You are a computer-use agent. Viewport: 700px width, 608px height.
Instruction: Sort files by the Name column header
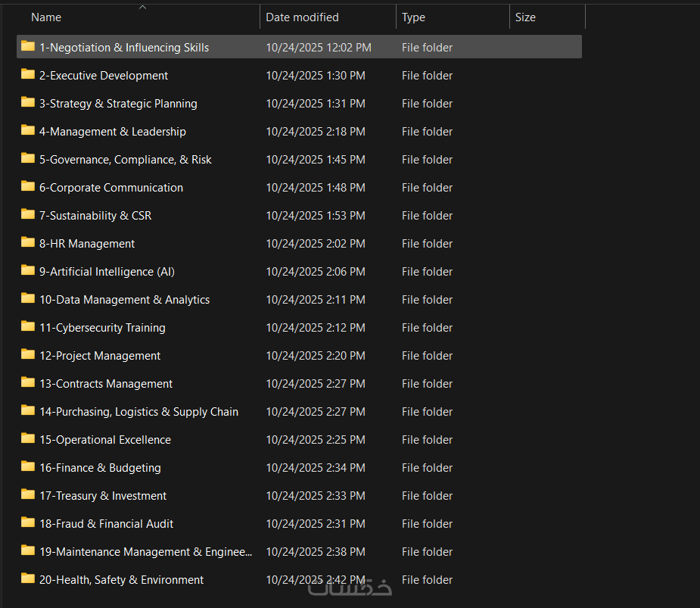46,17
